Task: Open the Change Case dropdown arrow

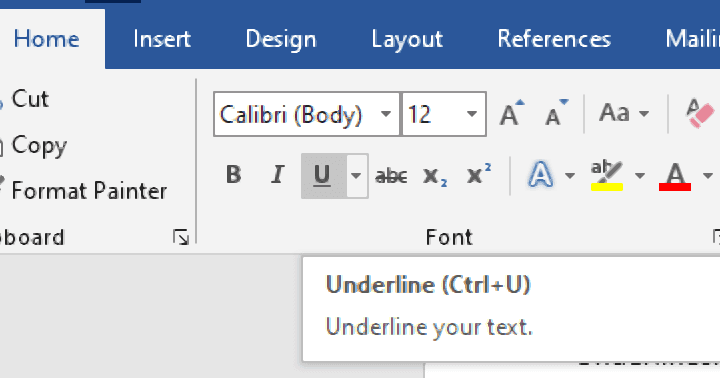Action: point(644,113)
